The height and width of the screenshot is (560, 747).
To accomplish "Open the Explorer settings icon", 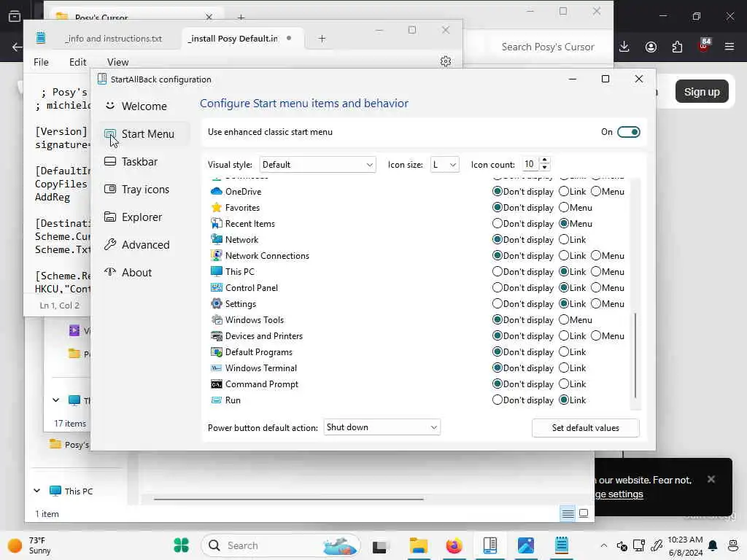I will click(x=110, y=217).
